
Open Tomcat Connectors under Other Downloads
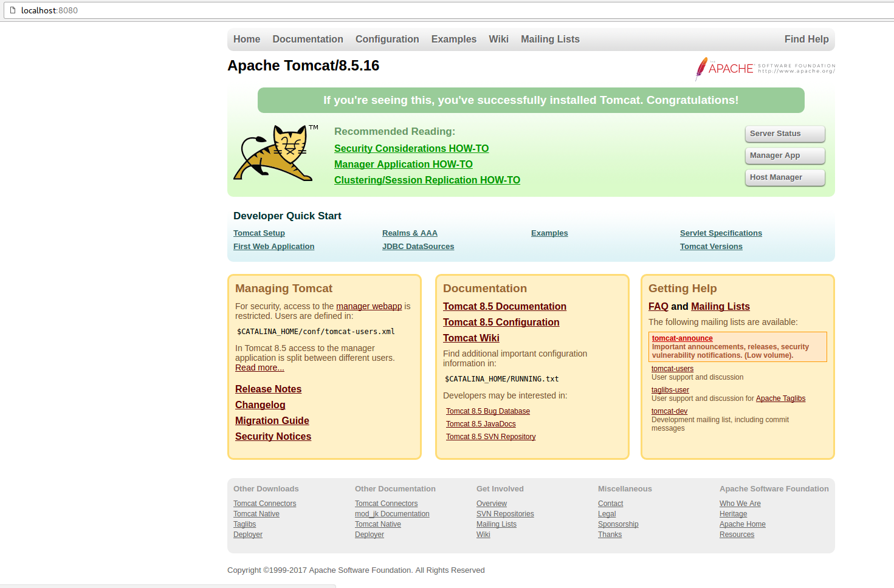264,504
